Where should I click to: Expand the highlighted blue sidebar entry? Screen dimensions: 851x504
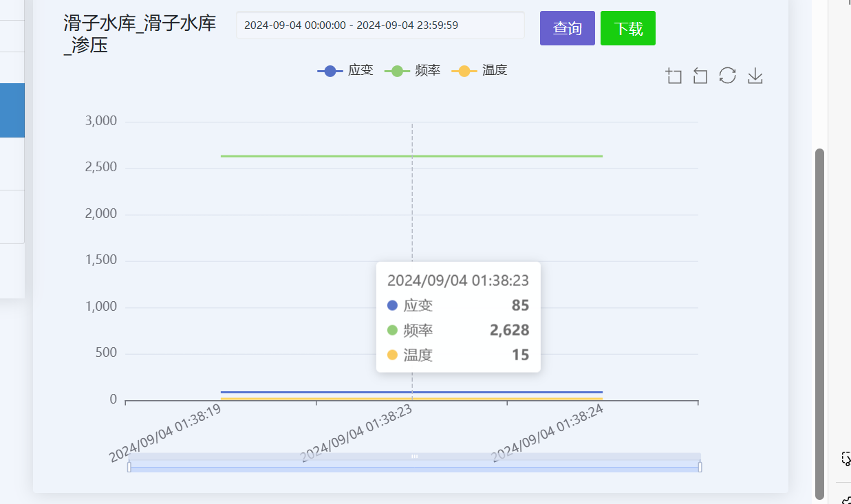coord(12,110)
